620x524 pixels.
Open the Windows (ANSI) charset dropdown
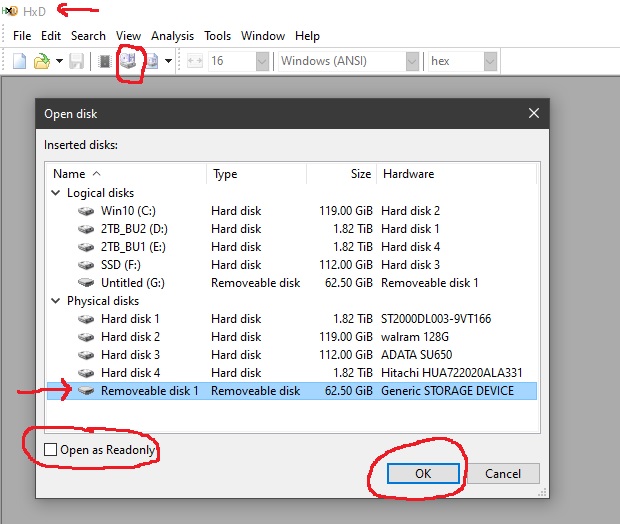coord(412,61)
